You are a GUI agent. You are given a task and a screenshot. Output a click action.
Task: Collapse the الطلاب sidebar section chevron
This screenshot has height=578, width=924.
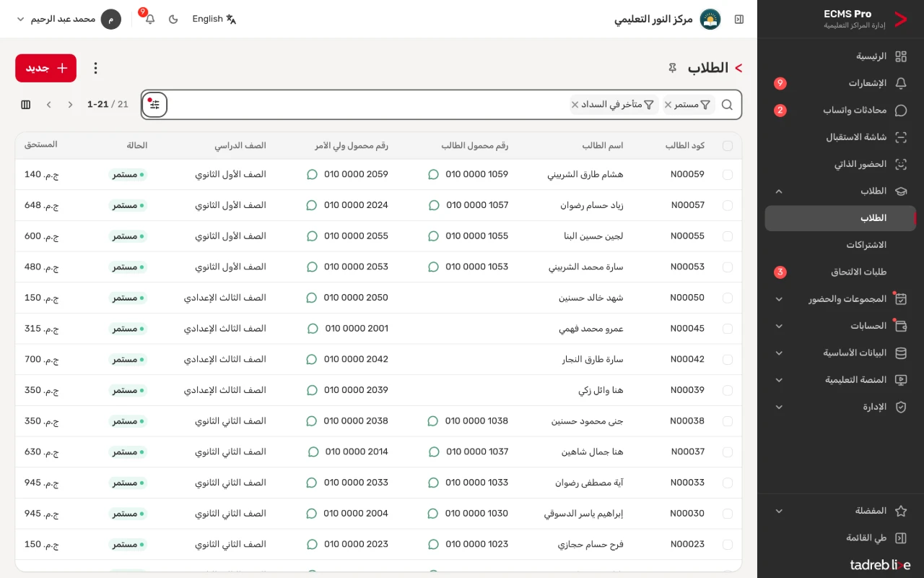[779, 191]
